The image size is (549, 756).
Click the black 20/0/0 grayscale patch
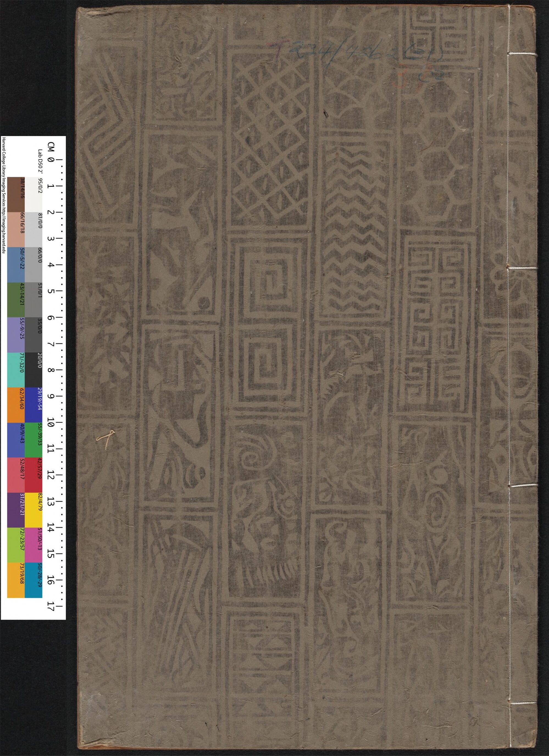[x=34, y=370]
